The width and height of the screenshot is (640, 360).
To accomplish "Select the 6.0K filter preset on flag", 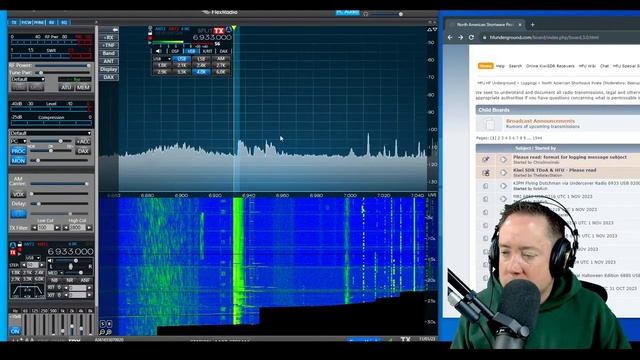I will click(221, 72).
